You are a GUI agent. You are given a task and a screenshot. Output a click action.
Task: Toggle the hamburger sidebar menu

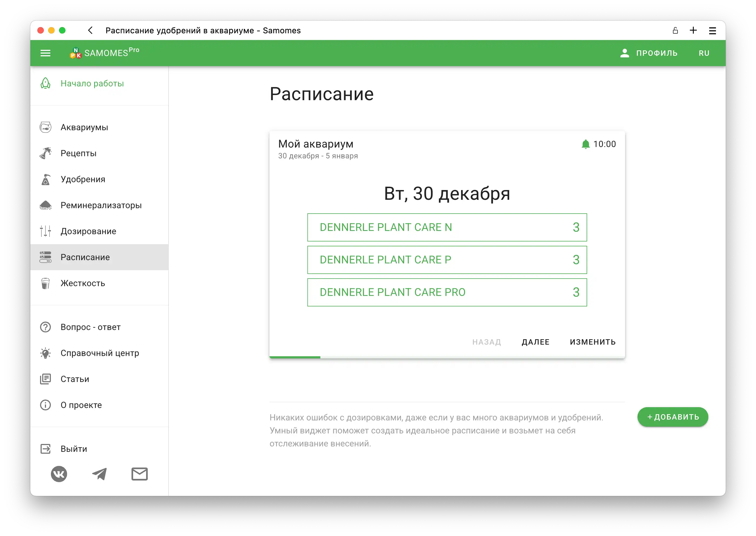pos(45,53)
